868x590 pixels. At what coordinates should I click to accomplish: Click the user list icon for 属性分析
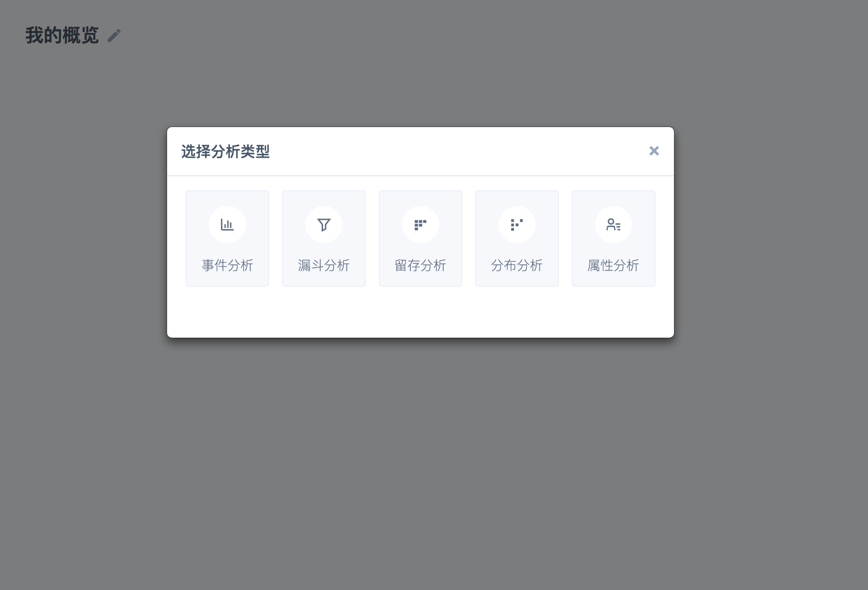(x=614, y=224)
